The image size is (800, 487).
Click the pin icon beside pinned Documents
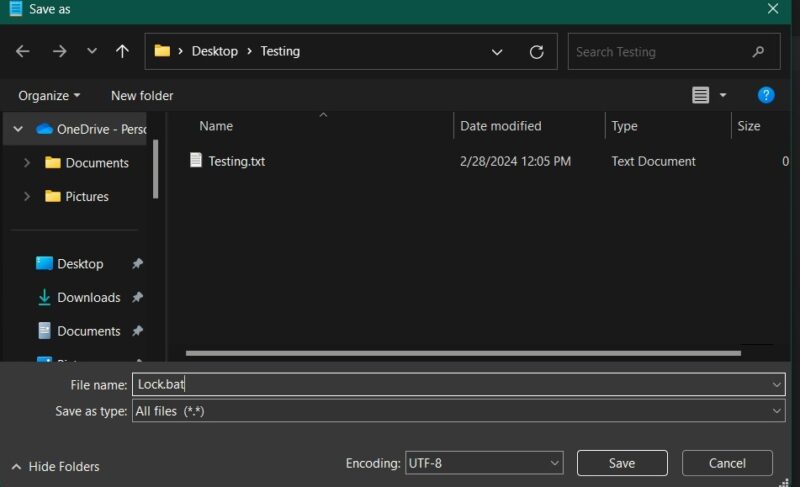point(137,331)
